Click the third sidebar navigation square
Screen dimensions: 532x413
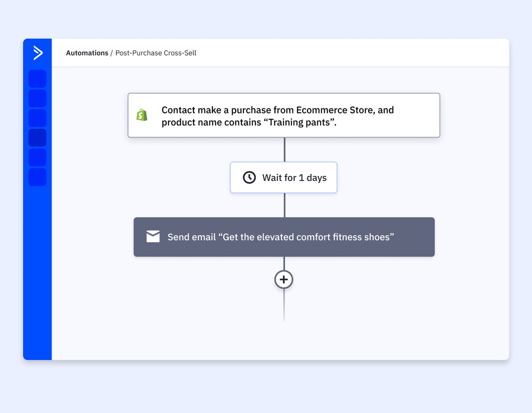coord(37,118)
